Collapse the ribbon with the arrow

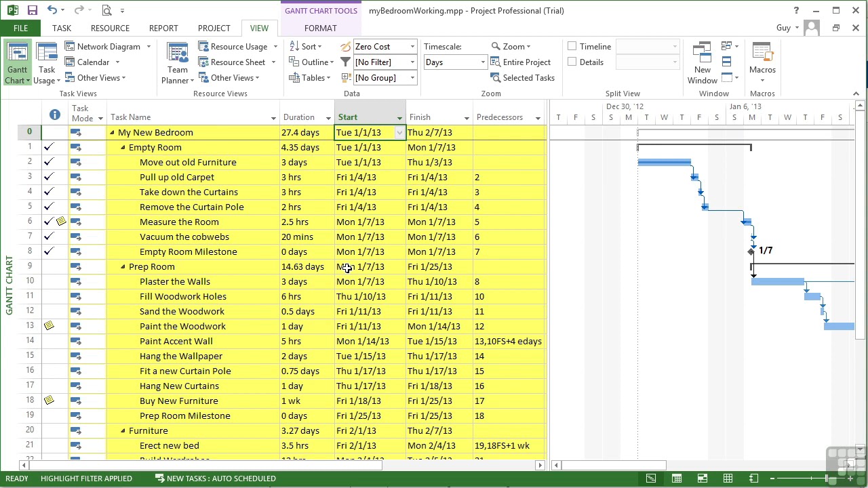coord(856,94)
